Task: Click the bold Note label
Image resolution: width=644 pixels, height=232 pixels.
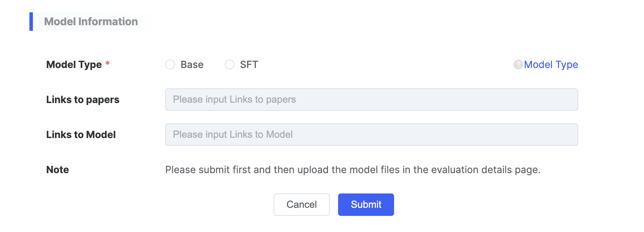Action: click(x=57, y=170)
